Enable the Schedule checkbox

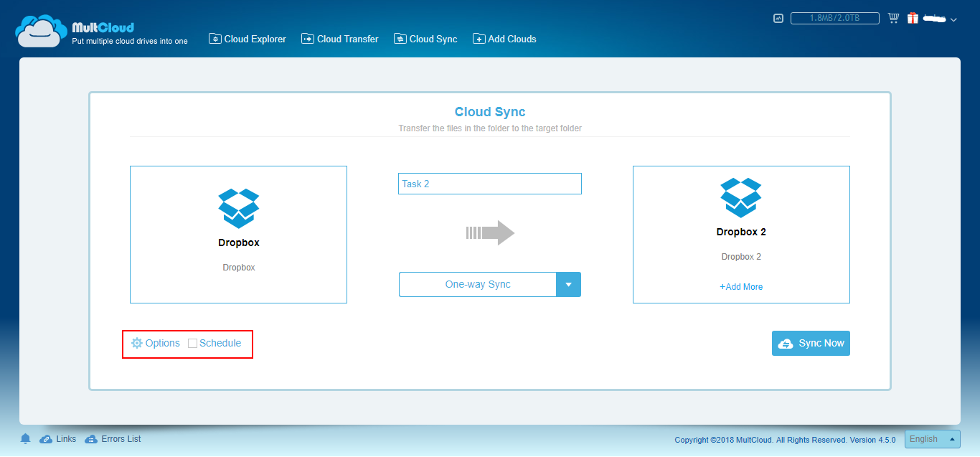point(192,343)
